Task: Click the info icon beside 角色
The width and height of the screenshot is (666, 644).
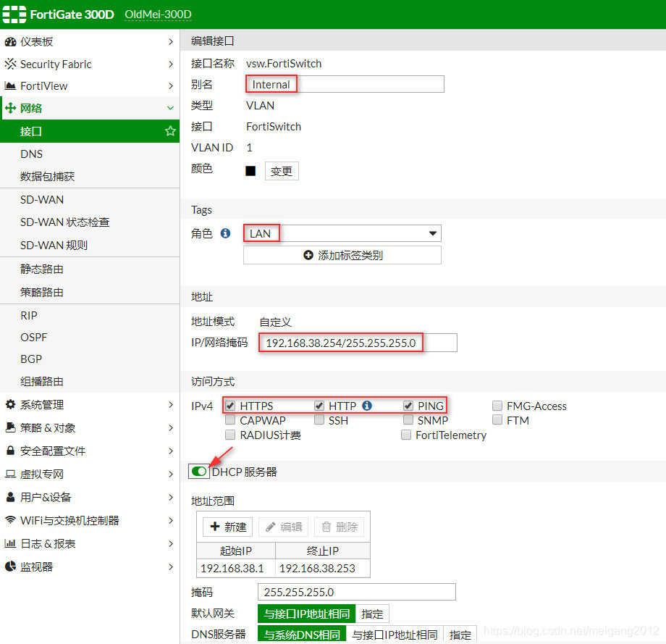Action: click(x=225, y=233)
